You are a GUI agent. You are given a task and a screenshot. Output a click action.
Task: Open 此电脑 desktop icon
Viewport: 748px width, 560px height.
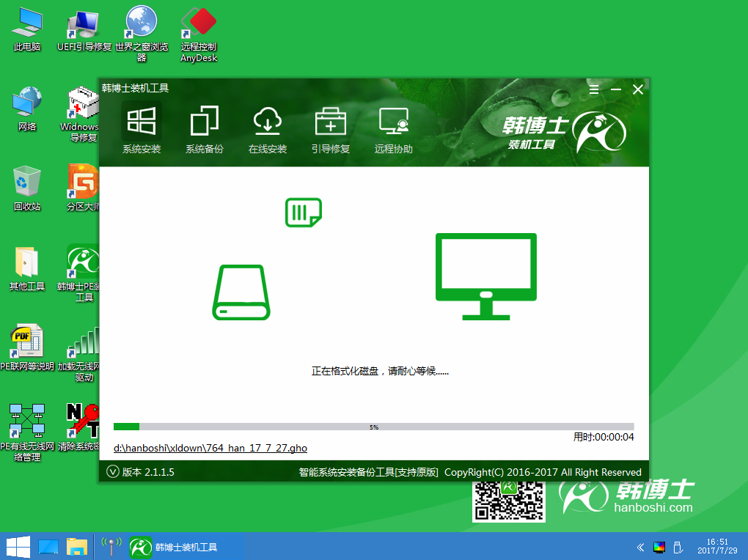coord(27,29)
